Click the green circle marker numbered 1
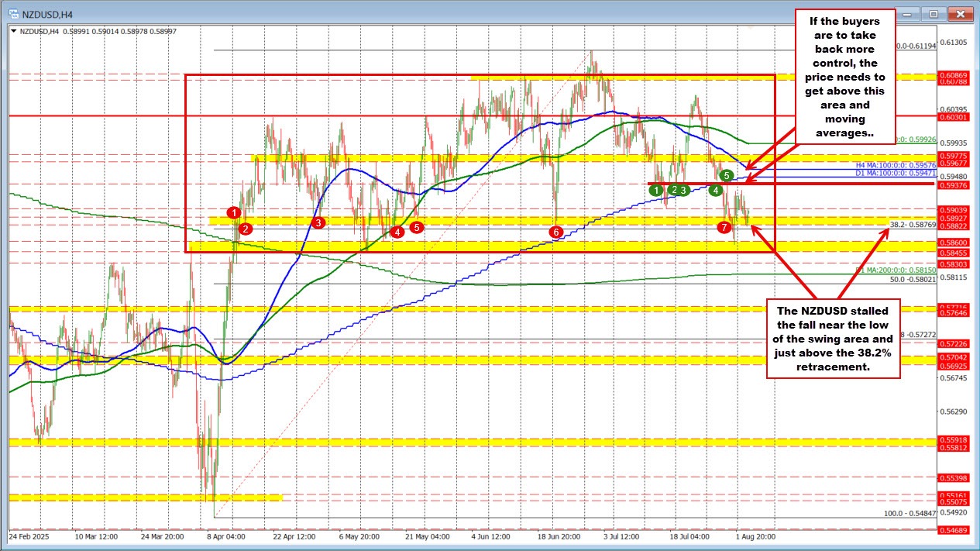Image resolution: width=980 pixels, height=551 pixels. pos(657,190)
